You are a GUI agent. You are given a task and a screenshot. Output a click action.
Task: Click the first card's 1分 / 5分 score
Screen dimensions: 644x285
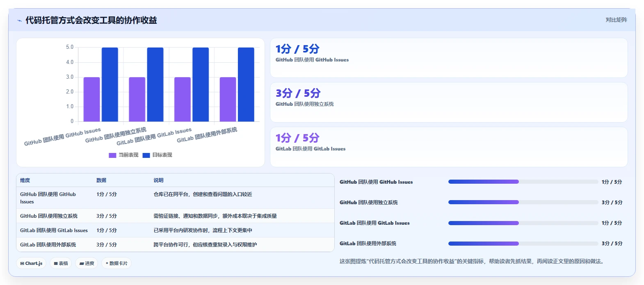click(297, 49)
